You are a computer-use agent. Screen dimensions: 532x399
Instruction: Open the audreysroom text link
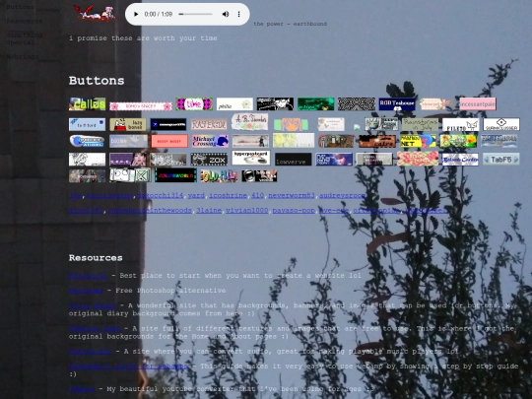click(342, 196)
